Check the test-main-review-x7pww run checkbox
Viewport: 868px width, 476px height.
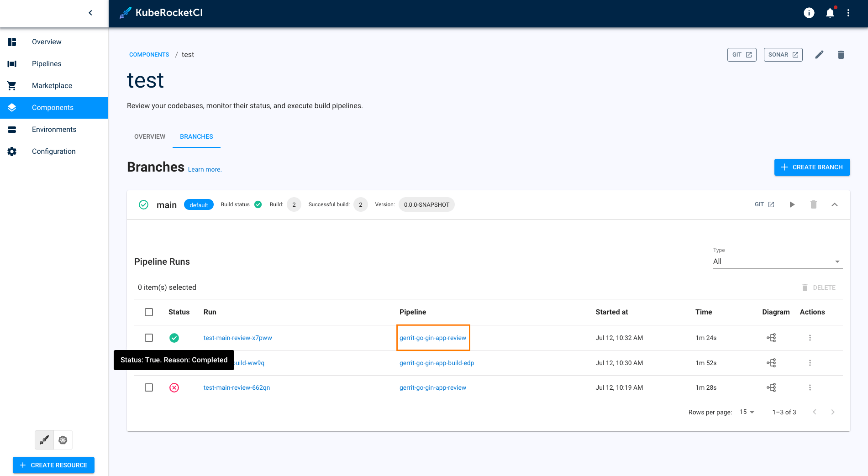click(x=149, y=338)
